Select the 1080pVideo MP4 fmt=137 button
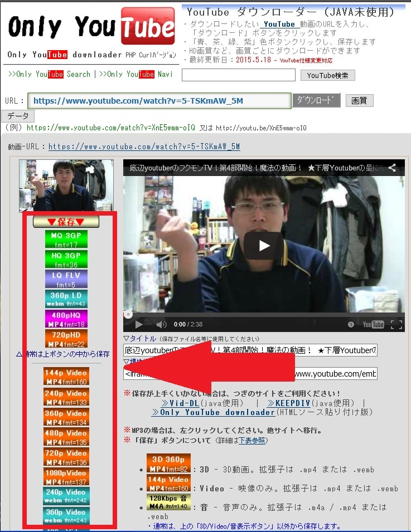 [66, 476]
